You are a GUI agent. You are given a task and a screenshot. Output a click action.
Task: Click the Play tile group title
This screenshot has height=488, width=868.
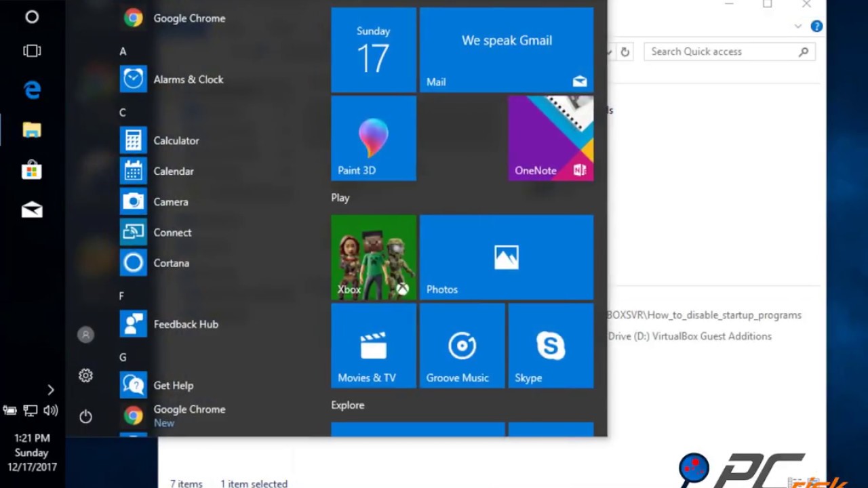[340, 198]
